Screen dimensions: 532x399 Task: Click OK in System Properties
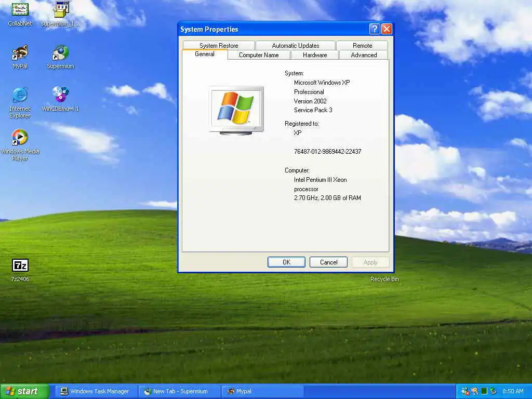pos(286,262)
